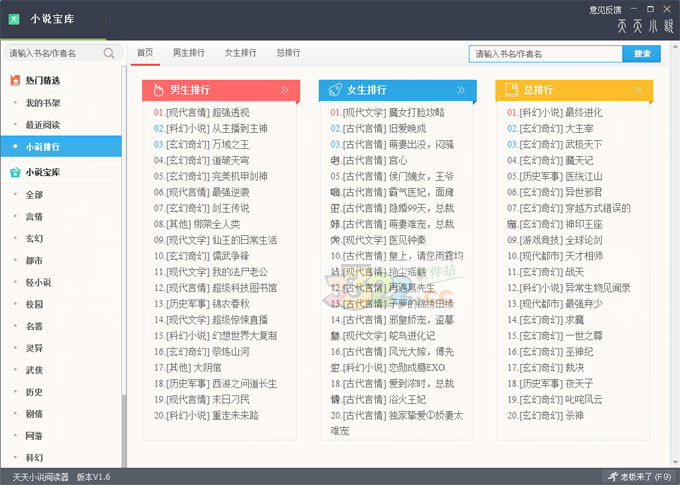
Task: Click the running man boss-key icon
Action: click(611, 476)
